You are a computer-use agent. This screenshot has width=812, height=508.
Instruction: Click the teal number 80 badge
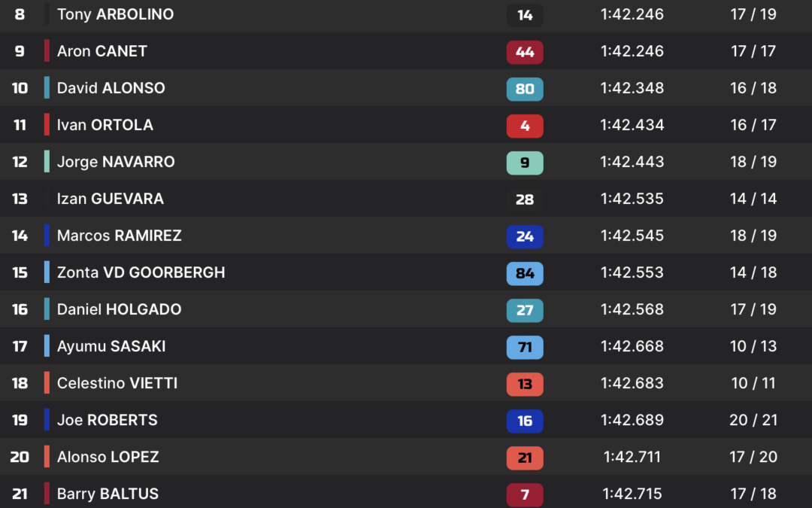point(525,89)
